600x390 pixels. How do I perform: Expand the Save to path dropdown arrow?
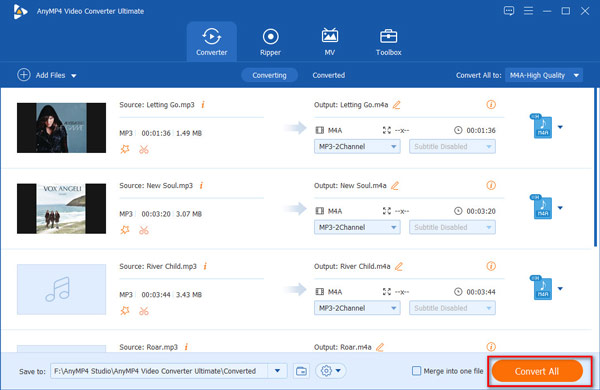pyautogui.click(x=277, y=371)
